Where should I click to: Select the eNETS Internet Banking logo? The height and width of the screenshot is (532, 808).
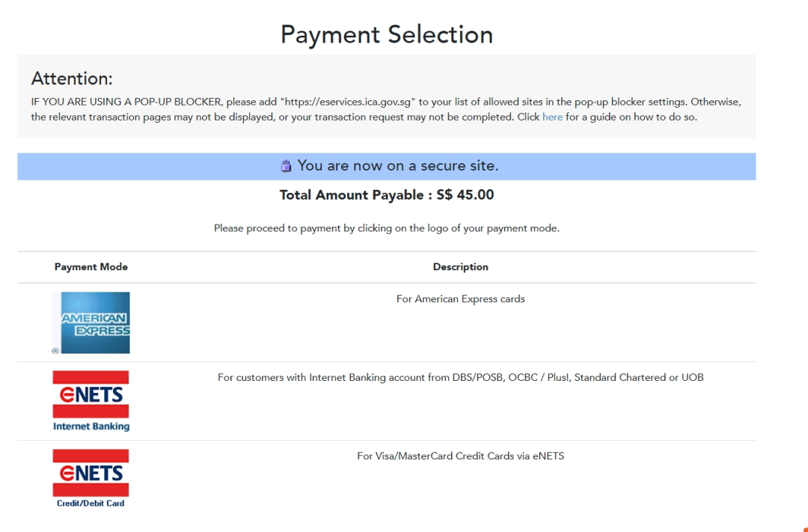click(x=91, y=401)
